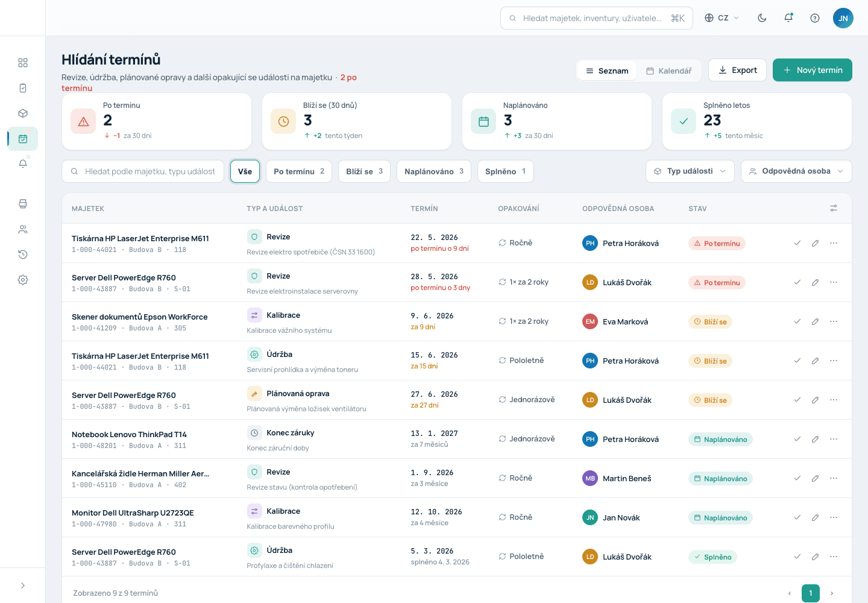Focus the Hledat podle majetku filter field
This screenshot has height=603, width=868.
[143, 171]
